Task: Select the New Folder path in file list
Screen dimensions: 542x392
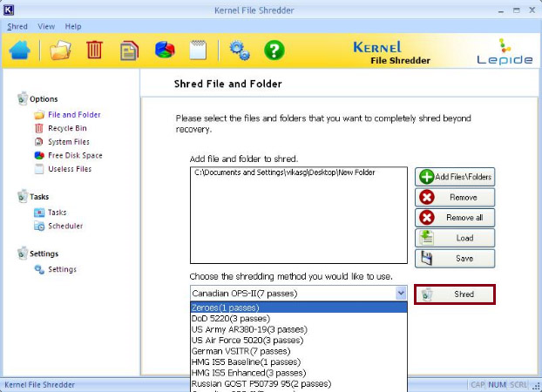Action: (x=284, y=172)
